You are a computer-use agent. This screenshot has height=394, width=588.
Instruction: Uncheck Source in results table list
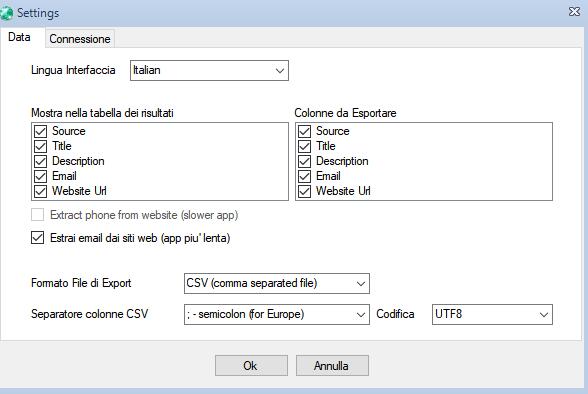(40, 131)
